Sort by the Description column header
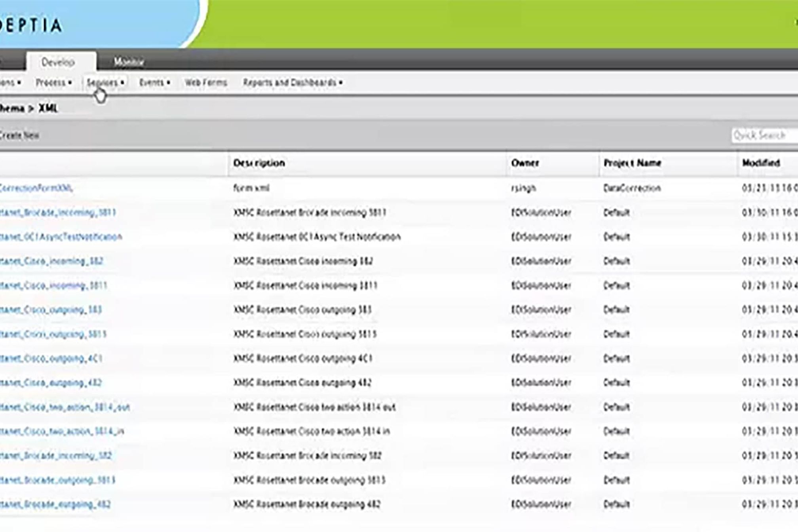 [259, 163]
